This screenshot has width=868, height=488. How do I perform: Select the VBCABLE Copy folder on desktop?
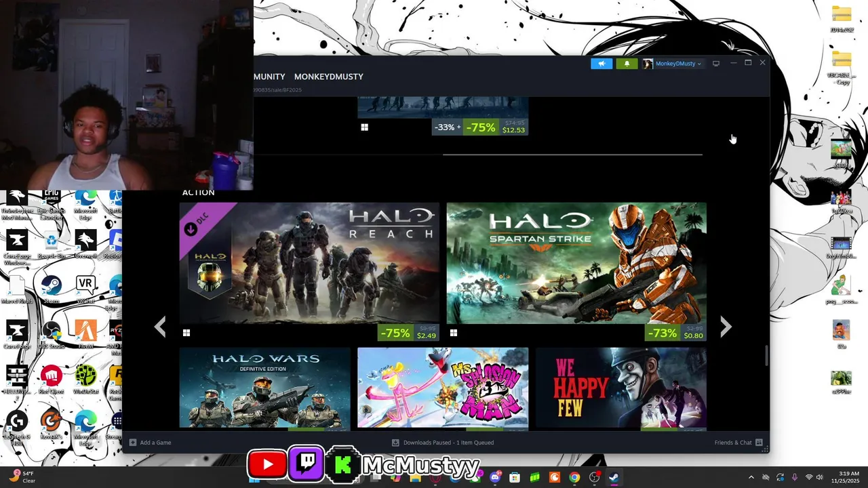click(x=841, y=66)
